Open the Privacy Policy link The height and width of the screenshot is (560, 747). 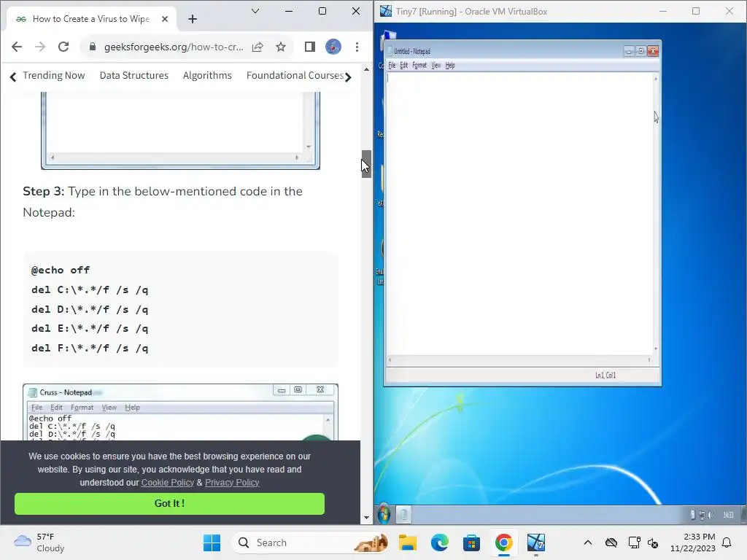(232, 483)
